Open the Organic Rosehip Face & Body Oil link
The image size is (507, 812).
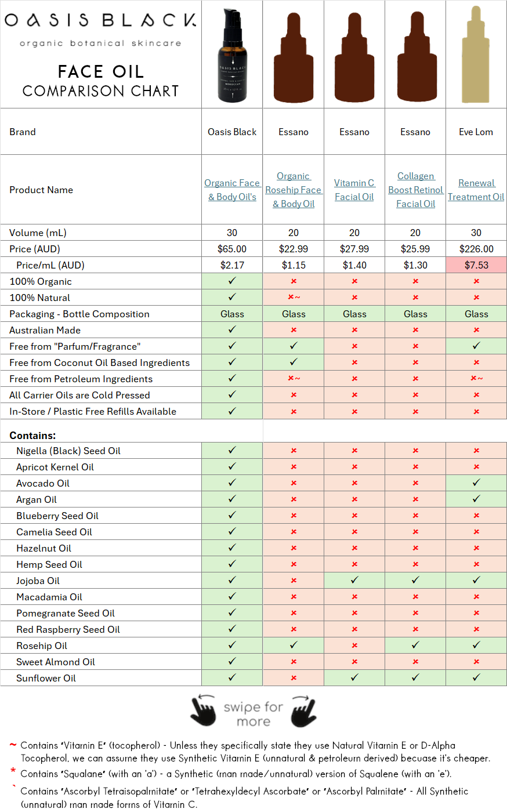pos(293,190)
